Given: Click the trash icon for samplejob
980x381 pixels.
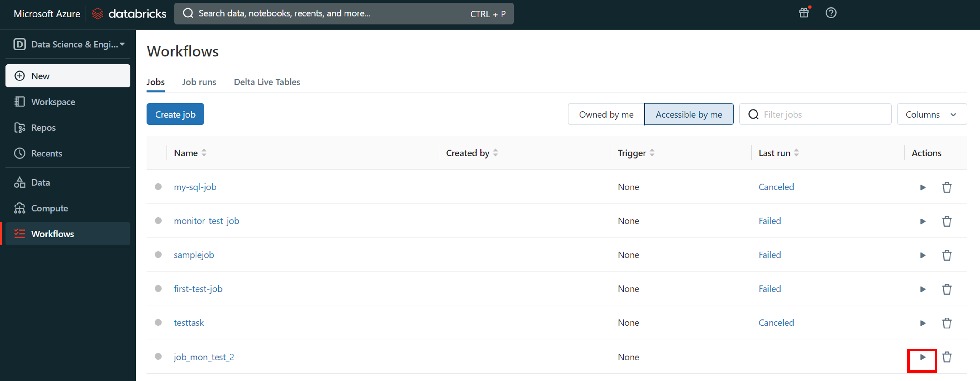Looking at the screenshot, I should click(947, 255).
